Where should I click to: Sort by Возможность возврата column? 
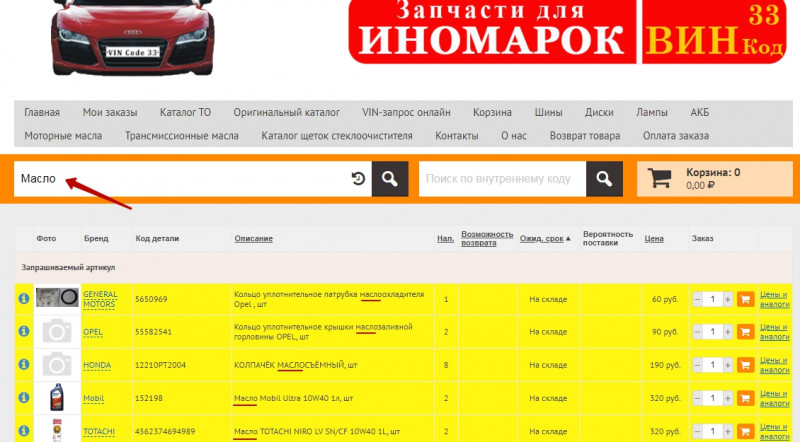pyautogui.click(x=487, y=238)
